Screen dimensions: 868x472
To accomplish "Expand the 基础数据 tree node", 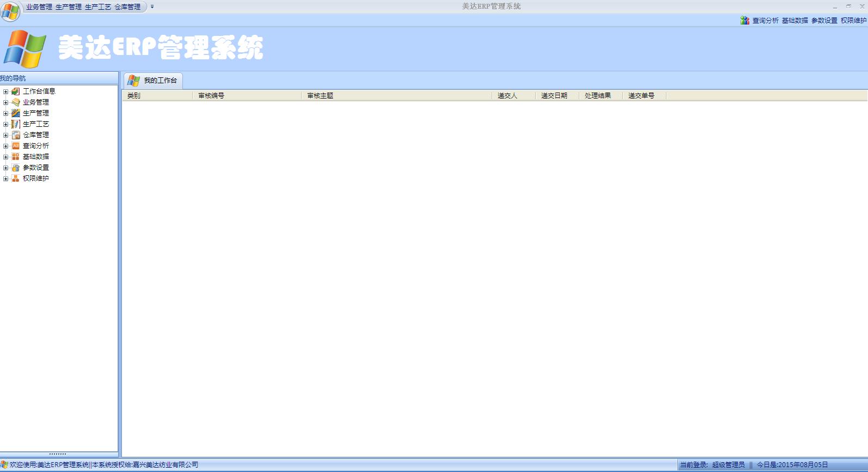I will 5,157.
